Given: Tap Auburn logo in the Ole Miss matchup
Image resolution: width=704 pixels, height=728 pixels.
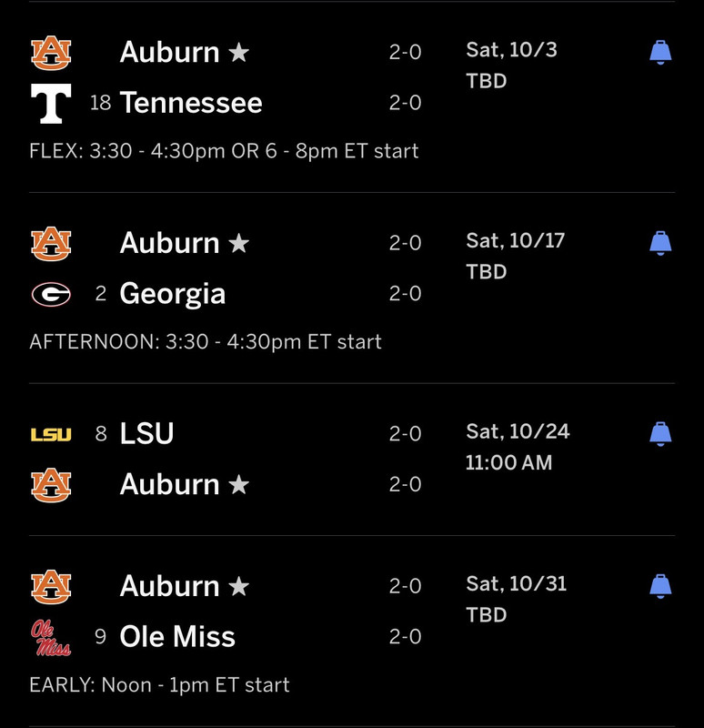Looking at the screenshot, I should 51,587.
